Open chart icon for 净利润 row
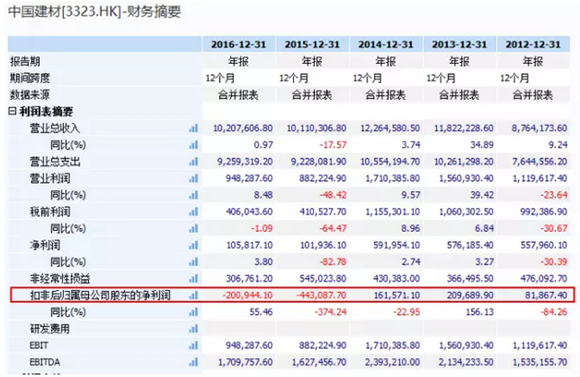The width and height of the screenshot is (580, 377). (193, 245)
